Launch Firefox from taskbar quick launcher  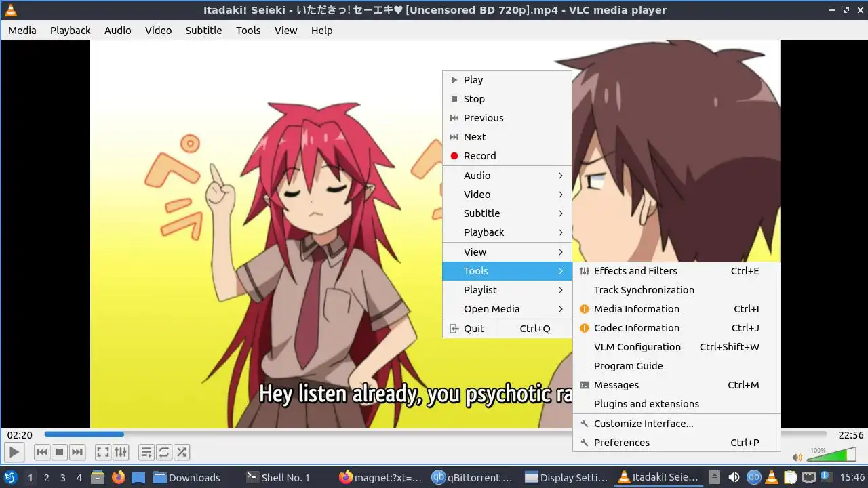pyautogui.click(x=118, y=477)
